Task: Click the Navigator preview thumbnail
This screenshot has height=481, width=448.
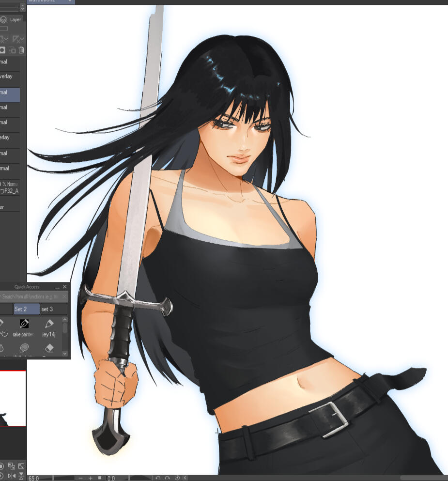Action: tap(13, 399)
